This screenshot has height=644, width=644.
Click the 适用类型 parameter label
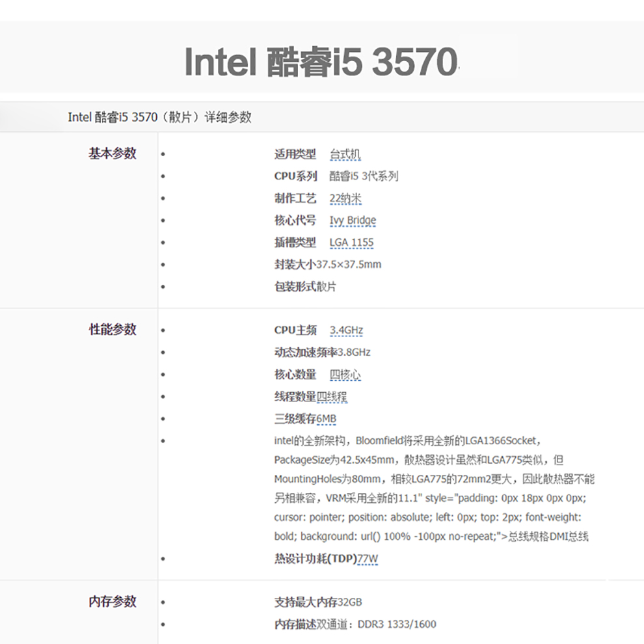(x=295, y=154)
